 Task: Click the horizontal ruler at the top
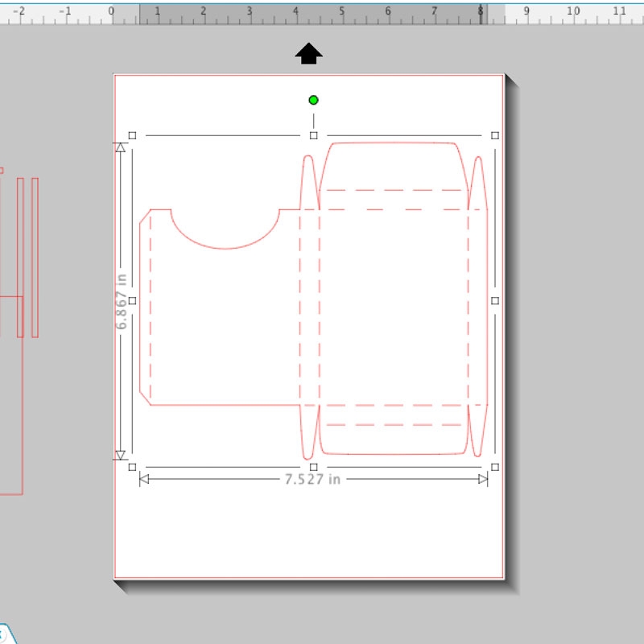pyautogui.click(x=322, y=13)
